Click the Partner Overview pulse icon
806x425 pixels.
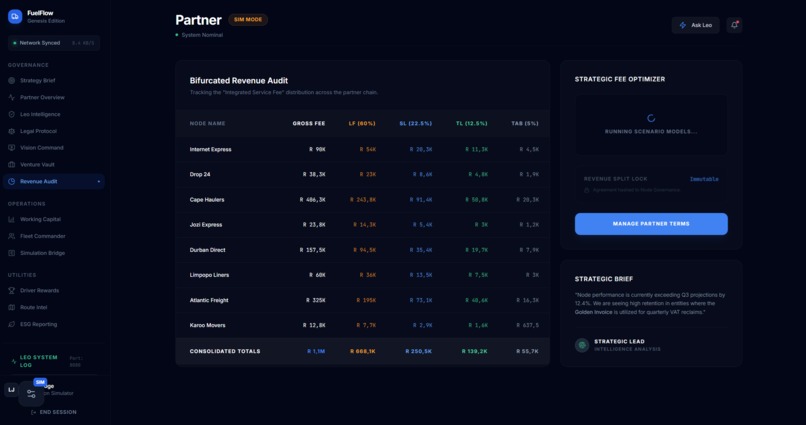click(x=11, y=97)
